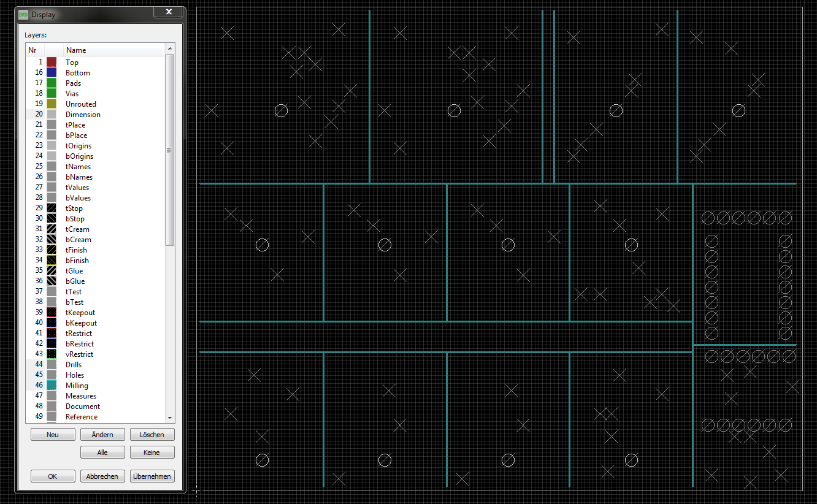Screen dimensions: 817x504
Task: Close the Display dialog
Action: [x=168, y=11]
